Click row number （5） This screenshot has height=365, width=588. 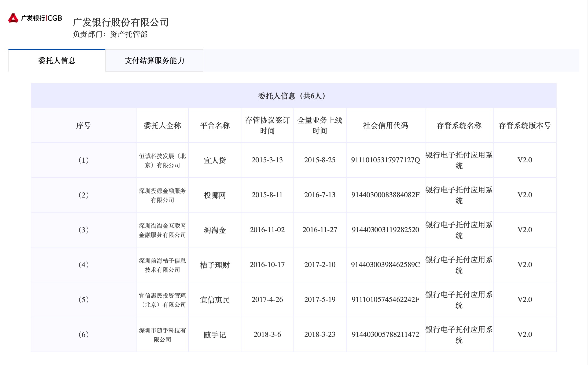pos(83,300)
